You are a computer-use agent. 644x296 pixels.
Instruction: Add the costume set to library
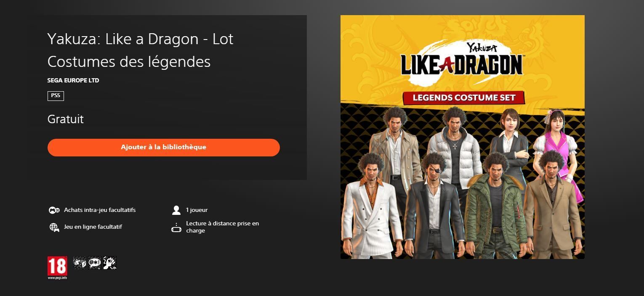pyautogui.click(x=164, y=148)
